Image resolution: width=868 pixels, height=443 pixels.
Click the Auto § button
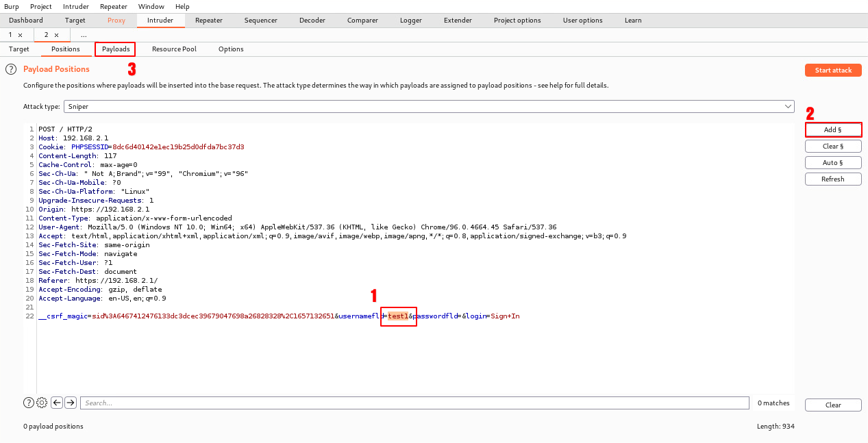tap(833, 162)
